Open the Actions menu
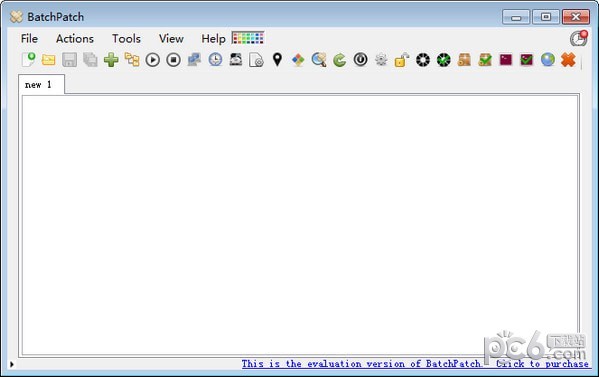This screenshot has height=377, width=599. 75,39
